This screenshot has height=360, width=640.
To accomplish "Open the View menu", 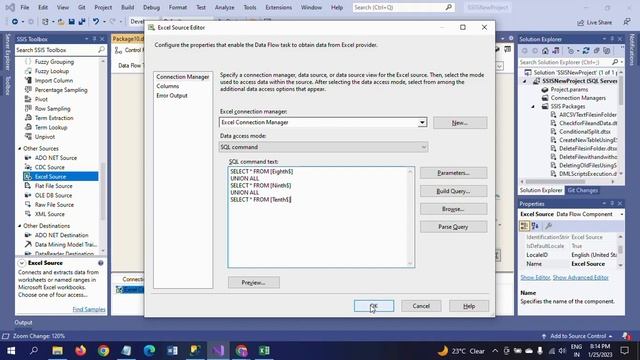I will coord(63,7).
